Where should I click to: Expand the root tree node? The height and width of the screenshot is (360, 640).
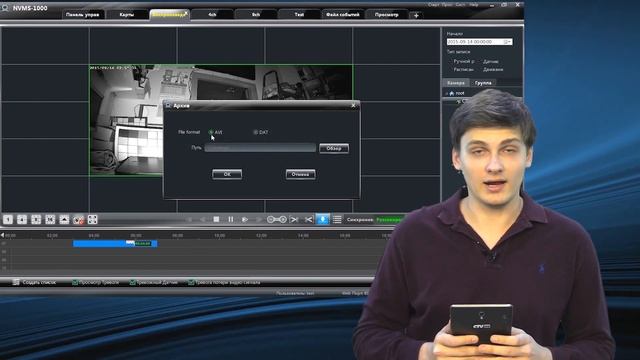click(x=447, y=93)
